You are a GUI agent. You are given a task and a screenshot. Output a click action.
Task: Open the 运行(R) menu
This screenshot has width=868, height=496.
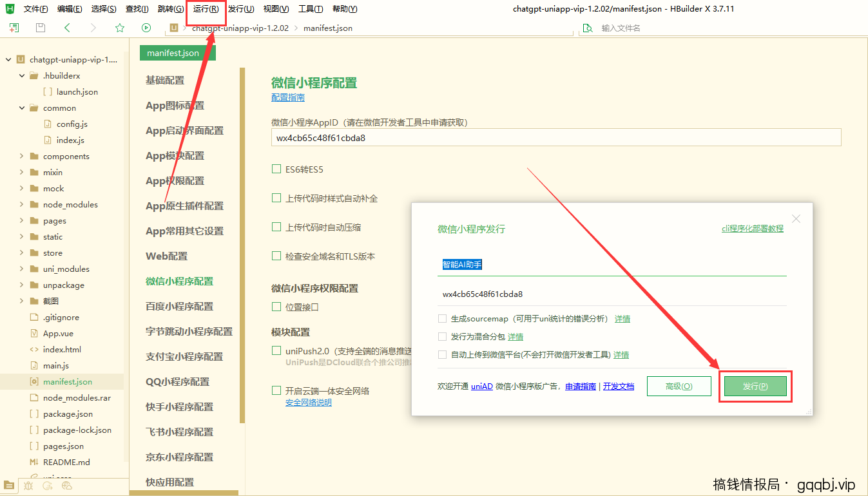point(206,8)
